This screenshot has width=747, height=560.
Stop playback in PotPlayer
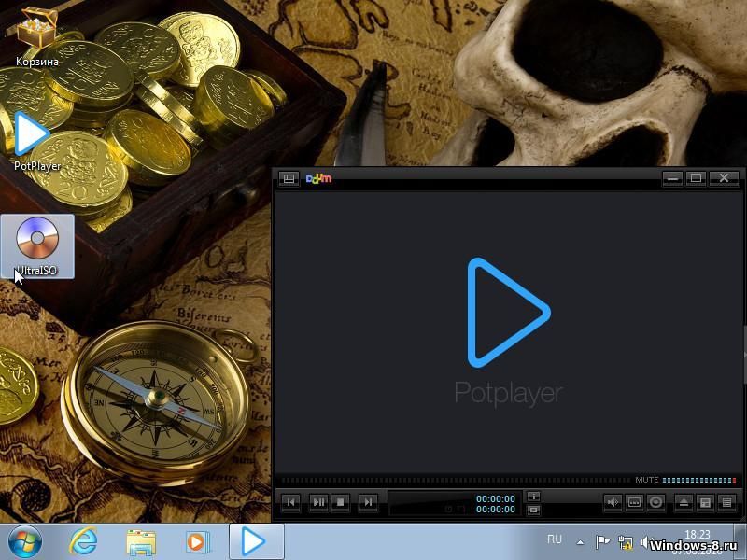(340, 502)
